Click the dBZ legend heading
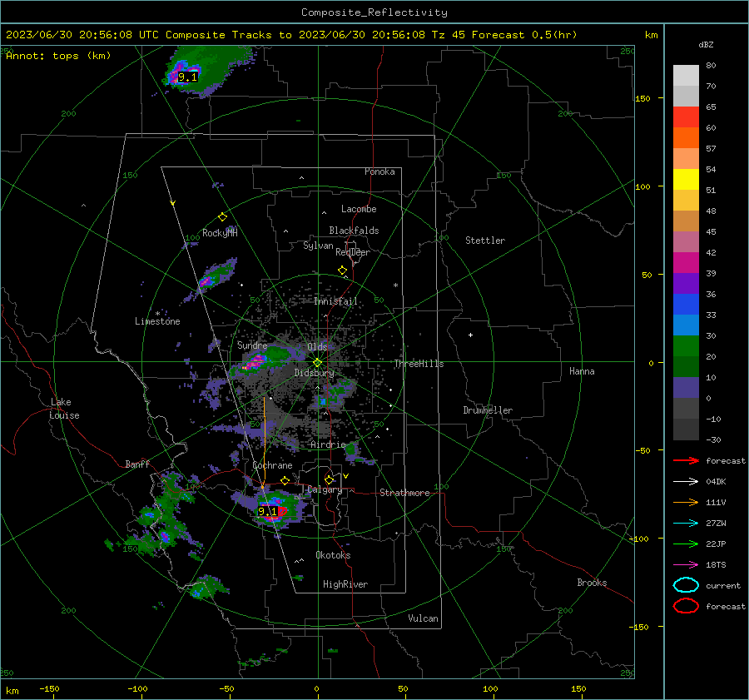The width and height of the screenshot is (749, 700). click(706, 45)
